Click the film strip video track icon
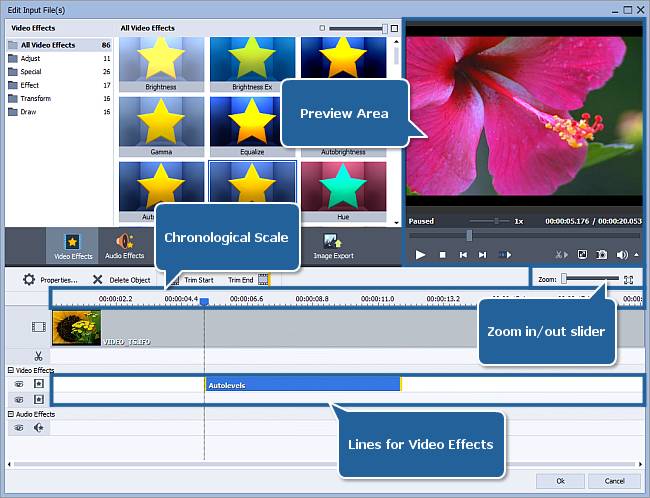Image resolution: width=650 pixels, height=498 pixels. tap(39, 327)
